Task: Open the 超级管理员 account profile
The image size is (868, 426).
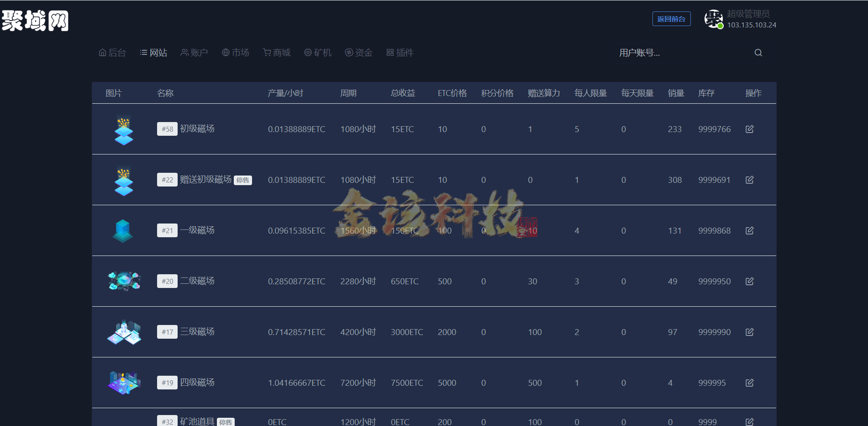Action: (x=747, y=14)
